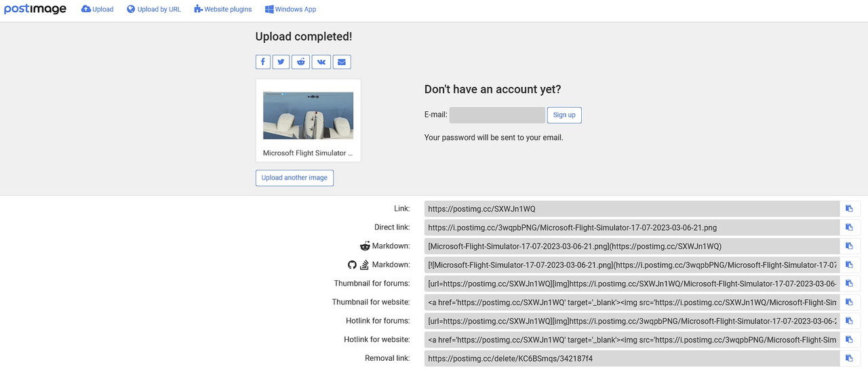Open Windows App page

tap(290, 9)
